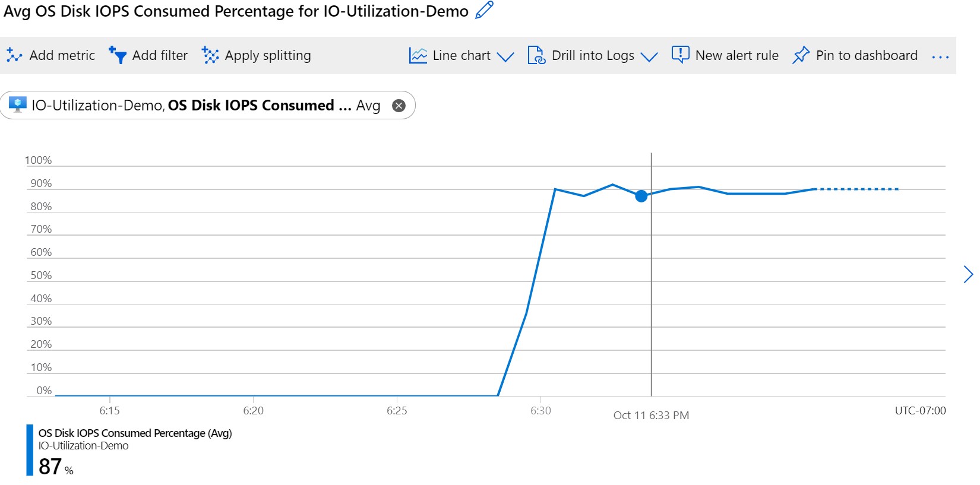Click the right chevron to shift time range

point(968,274)
